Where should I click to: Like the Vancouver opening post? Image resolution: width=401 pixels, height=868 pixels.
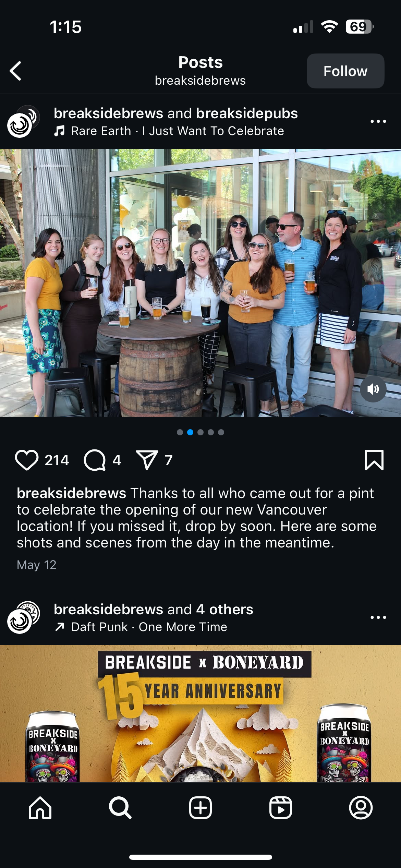[x=27, y=460]
